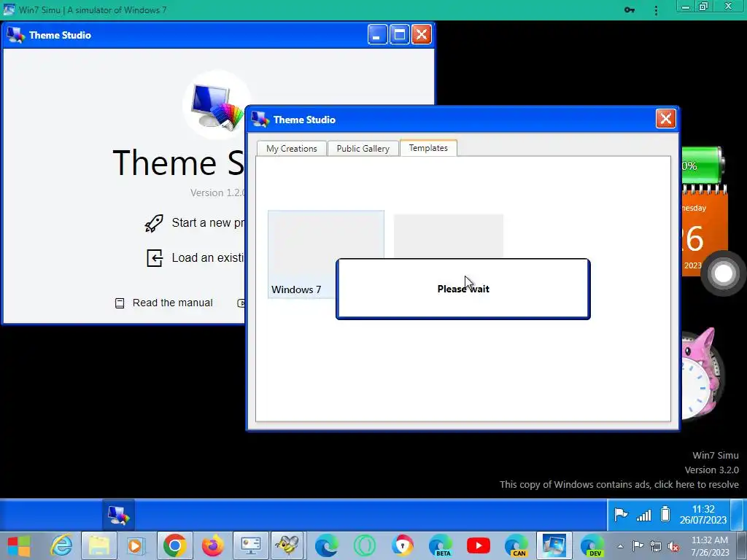This screenshot has height=560, width=747.
Task: Switch to the My Creations tab
Action: [292, 148]
